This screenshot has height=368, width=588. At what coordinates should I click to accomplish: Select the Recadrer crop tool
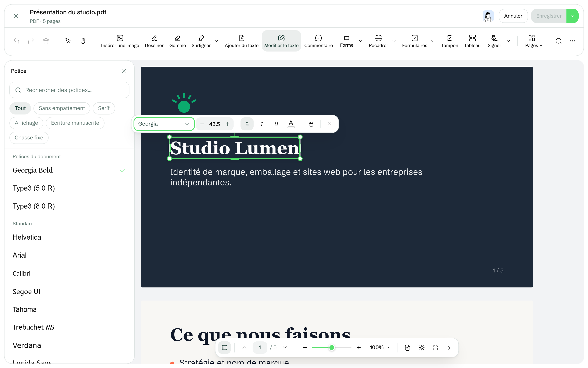point(378,41)
